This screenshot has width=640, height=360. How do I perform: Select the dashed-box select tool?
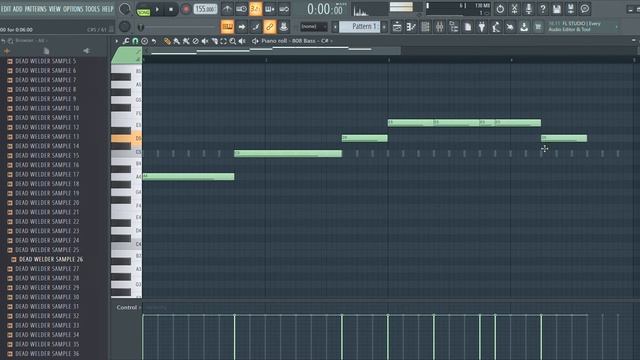(223, 41)
